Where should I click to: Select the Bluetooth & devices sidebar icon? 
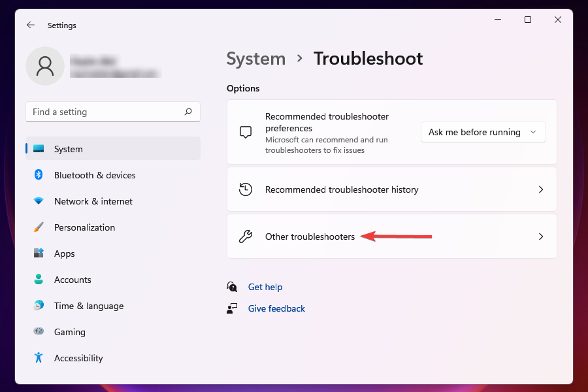39,175
